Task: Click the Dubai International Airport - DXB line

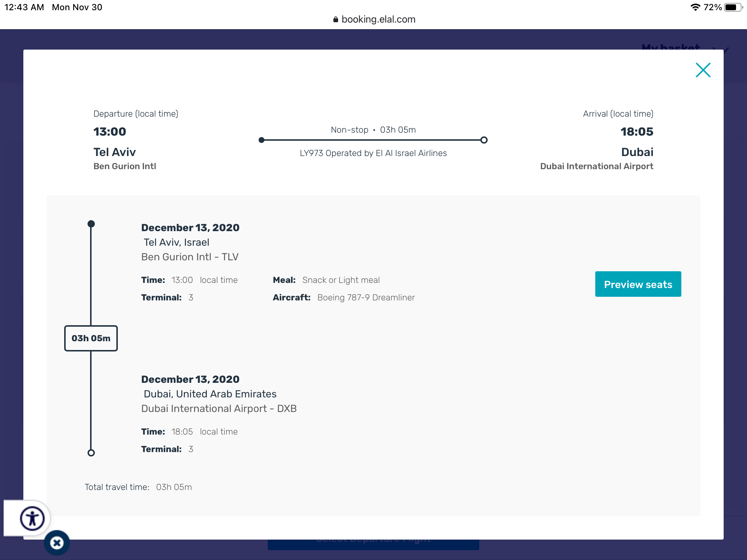Action: point(219,409)
